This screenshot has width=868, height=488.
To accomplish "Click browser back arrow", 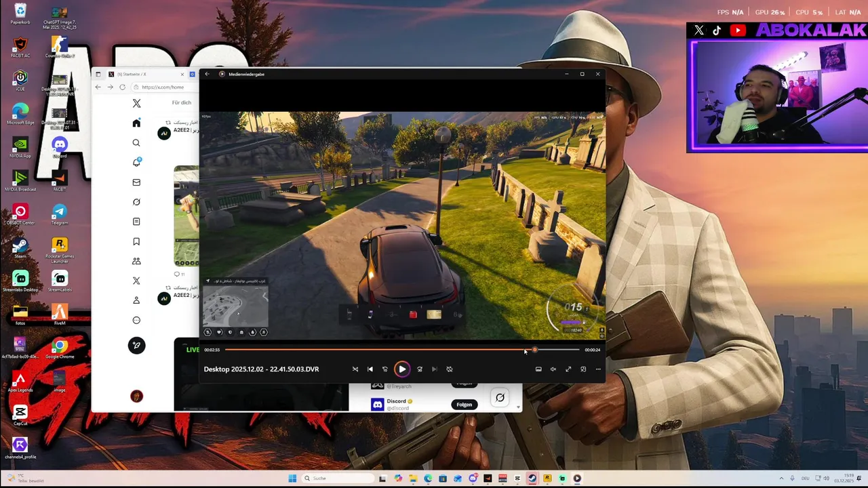I will pyautogui.click(x=98, y=87).
